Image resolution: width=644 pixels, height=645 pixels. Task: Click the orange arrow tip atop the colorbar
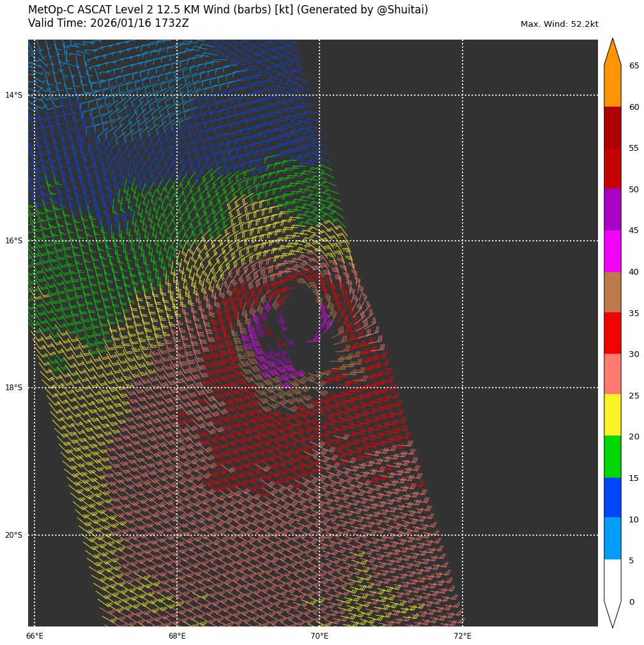[612, 51]
